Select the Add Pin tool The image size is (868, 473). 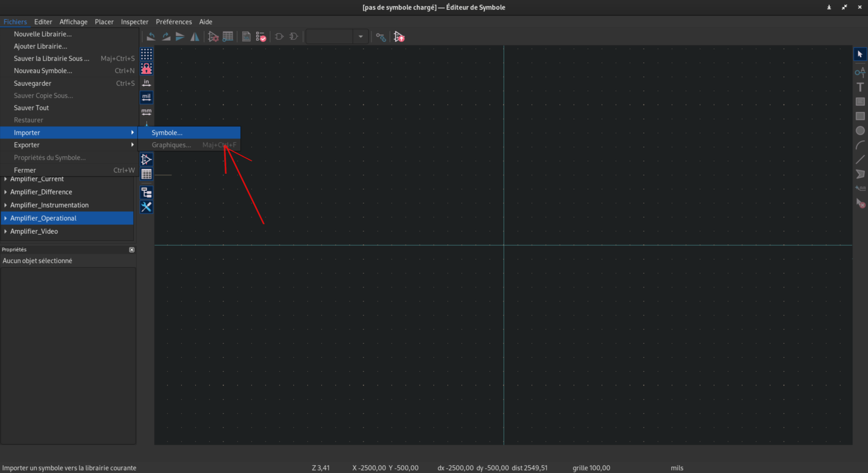tap(860, 72)
